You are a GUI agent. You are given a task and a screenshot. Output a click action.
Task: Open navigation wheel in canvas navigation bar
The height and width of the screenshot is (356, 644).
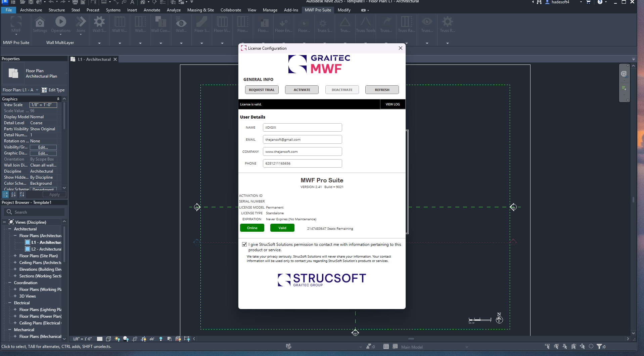(624, 74)
